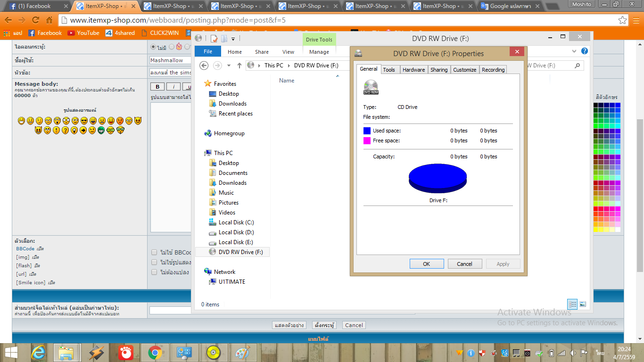Open the Recording tab in Properties
The width and height of the screenshot is (644, 362).
493,70
